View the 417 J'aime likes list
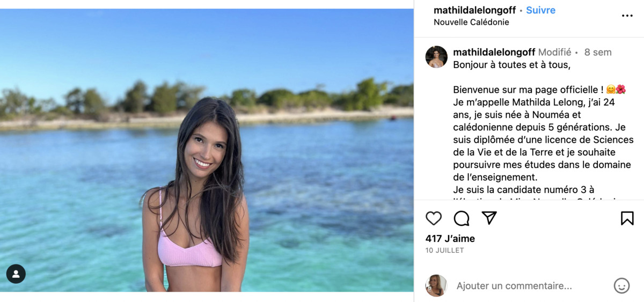The height and width of the screenshot is (302, 644). pyautogui.click(x=450, y=239)
